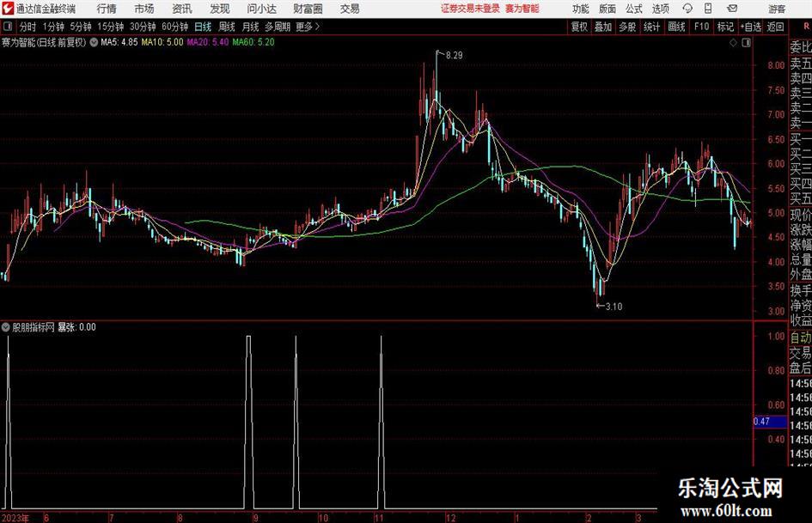Click the MA20: 5.40 indicator value
This screenshot has height=523, width=812.
point(208,42)
